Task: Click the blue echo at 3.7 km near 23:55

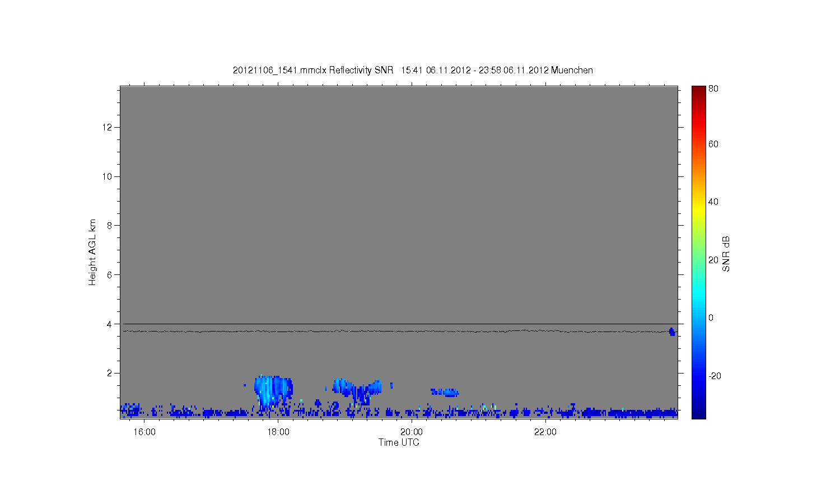Action: (672, 332)
